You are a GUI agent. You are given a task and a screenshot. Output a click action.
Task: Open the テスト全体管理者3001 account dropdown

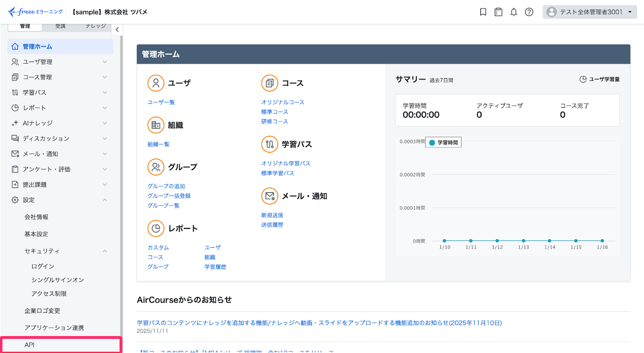pos(590,12)
